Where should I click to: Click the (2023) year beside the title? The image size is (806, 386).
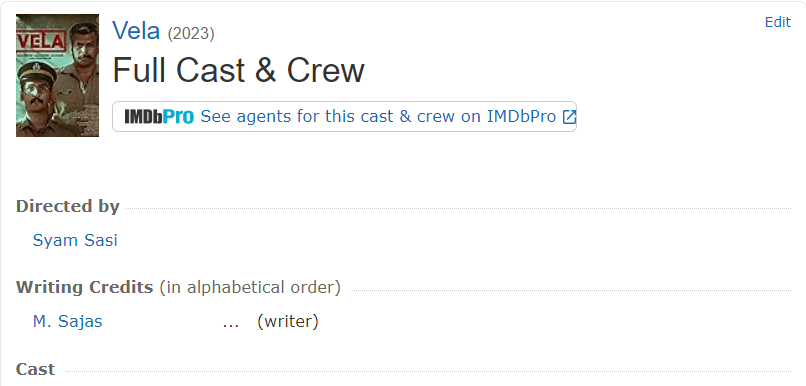pos(191,34)
